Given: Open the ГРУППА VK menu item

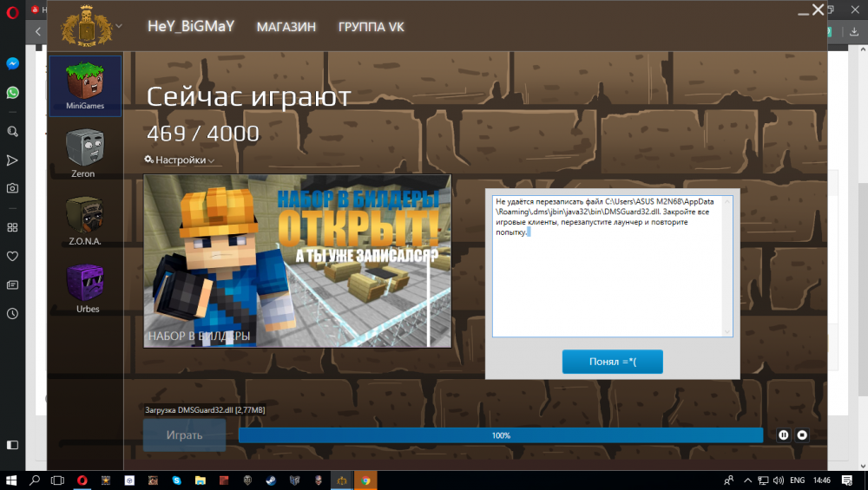Looking at the screenshot, I should pos(371,27).
